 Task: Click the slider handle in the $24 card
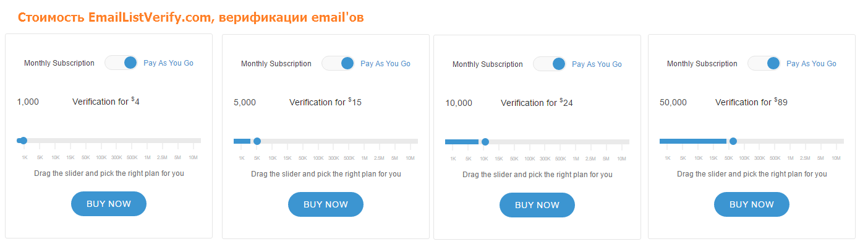pos(485,142)
